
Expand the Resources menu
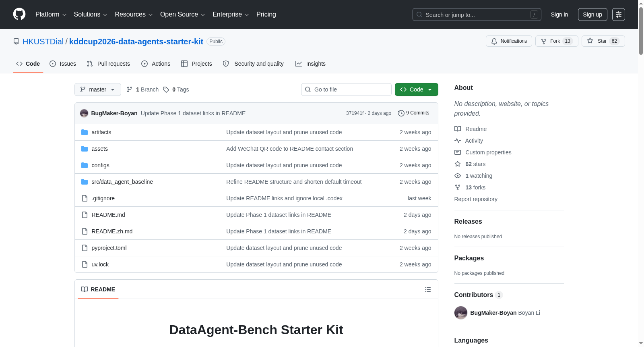click(134, 15)
